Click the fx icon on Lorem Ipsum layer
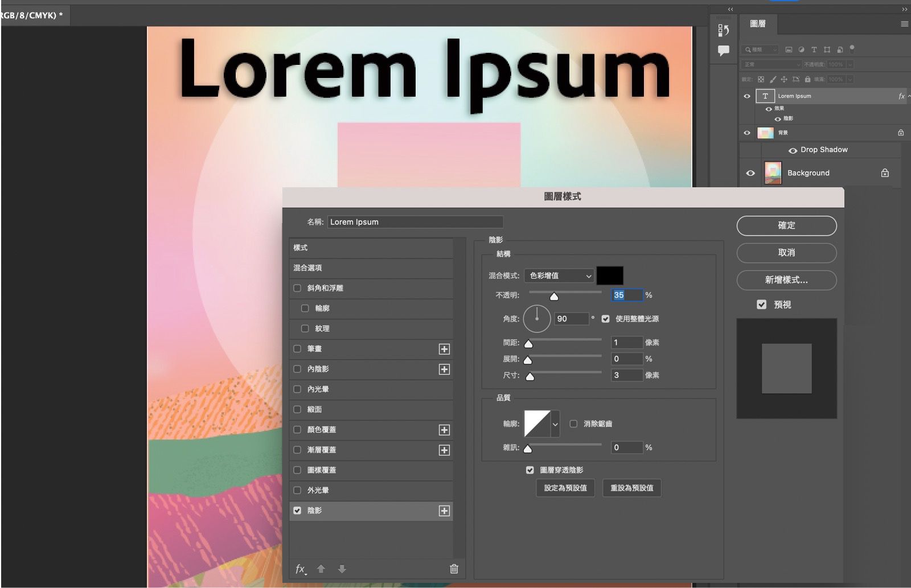Image resolution: width=911 pixels, height=588 pixels. click(x=901, y=96)
